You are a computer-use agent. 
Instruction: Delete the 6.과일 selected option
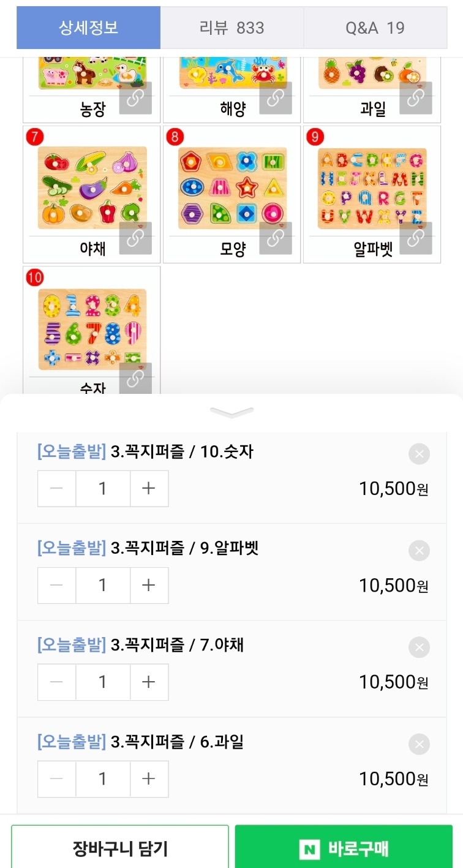click(x=419, y=744)
